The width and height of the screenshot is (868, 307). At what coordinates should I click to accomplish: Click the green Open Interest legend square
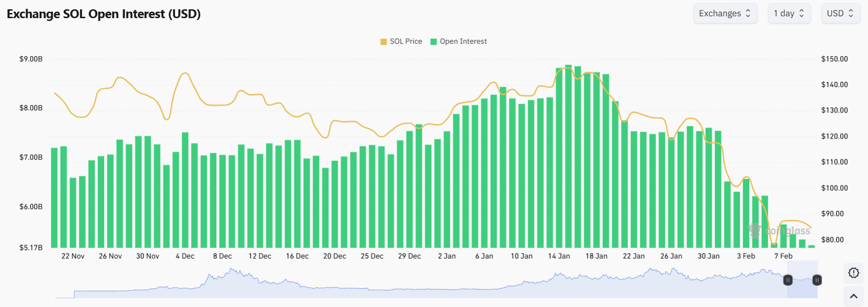(434, 42)
